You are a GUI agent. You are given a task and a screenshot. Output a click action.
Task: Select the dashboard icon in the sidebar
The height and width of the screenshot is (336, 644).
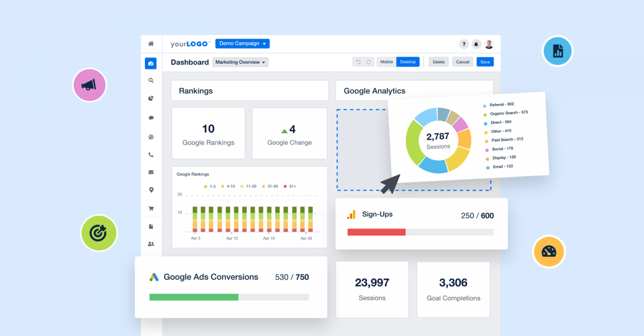151,63
